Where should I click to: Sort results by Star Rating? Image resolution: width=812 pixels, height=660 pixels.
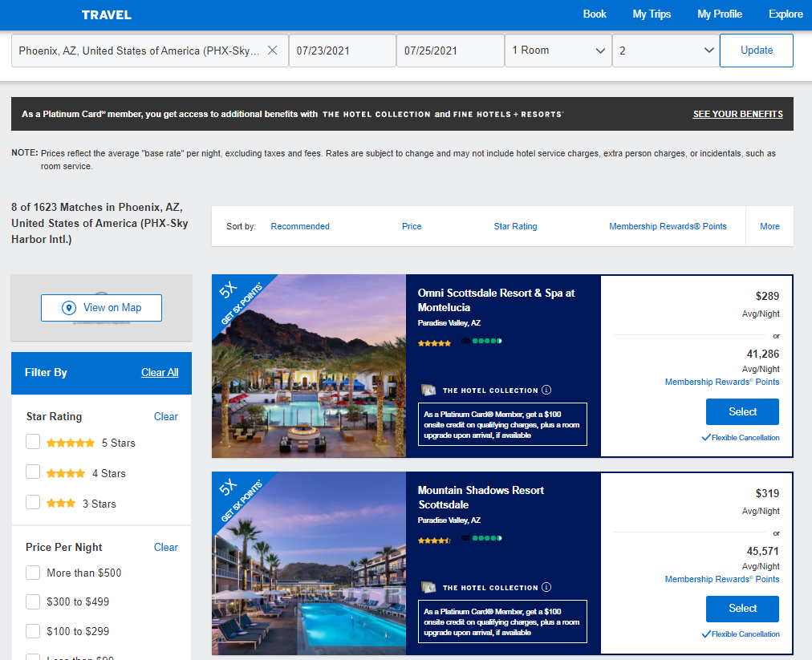pos(515,226)
